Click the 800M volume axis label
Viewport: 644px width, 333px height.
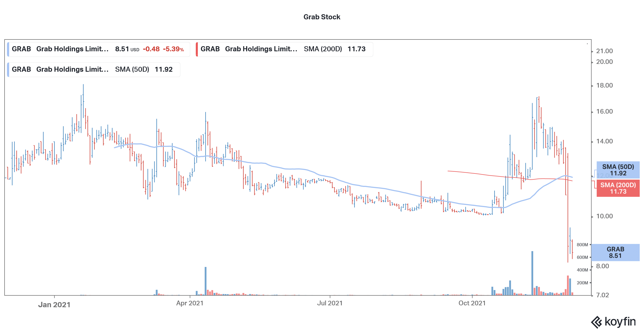(x=582, y=245)
